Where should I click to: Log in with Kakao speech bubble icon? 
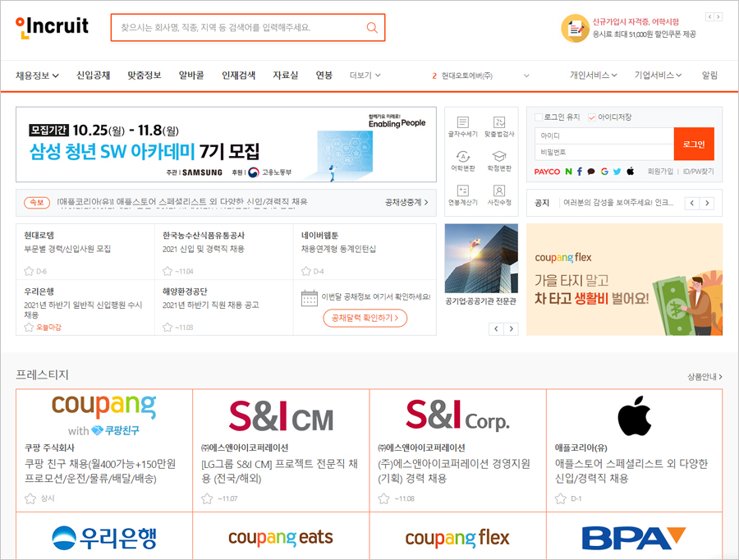591,172
